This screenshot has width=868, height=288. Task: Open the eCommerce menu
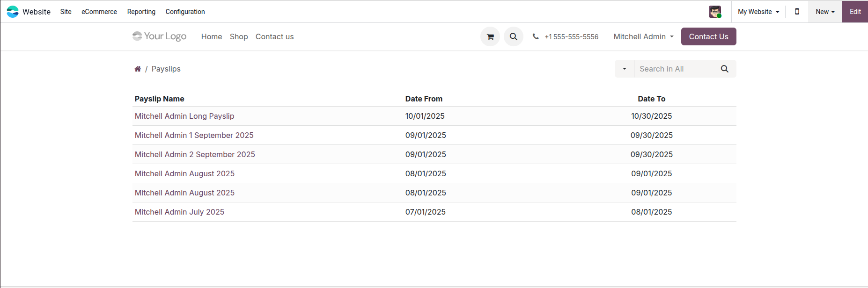coord(99,12)
